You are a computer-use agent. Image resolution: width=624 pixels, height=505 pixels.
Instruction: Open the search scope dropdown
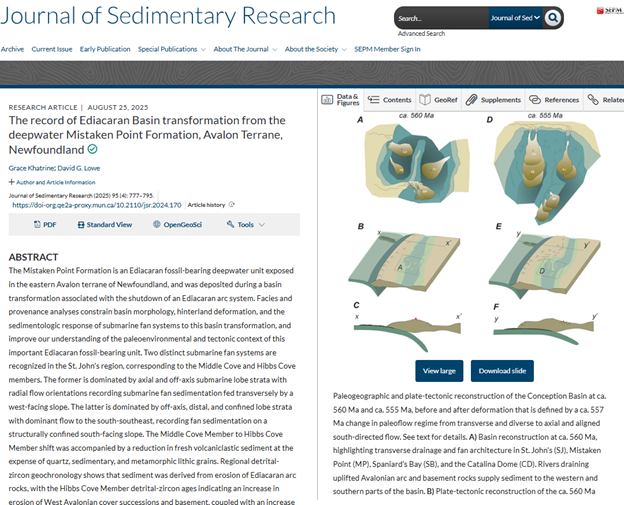[x=515, y=18]
